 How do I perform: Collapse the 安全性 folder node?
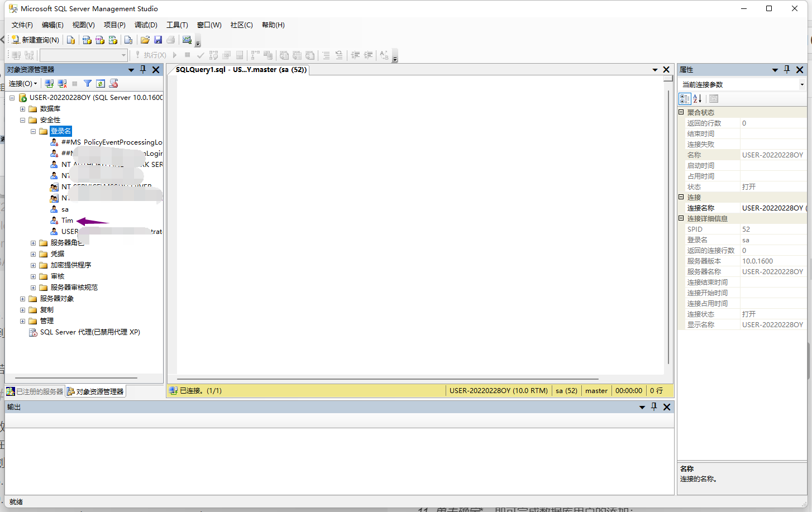pos(22,120)
